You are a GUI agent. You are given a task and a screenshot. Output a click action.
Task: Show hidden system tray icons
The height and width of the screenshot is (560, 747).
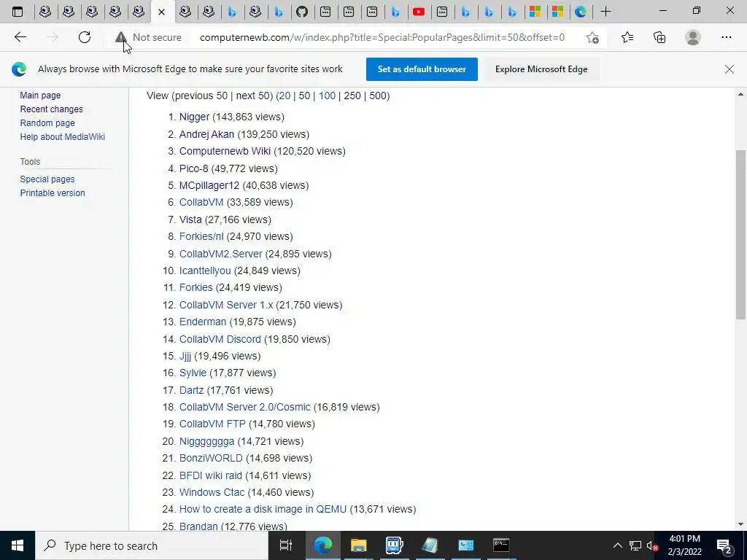617,545
